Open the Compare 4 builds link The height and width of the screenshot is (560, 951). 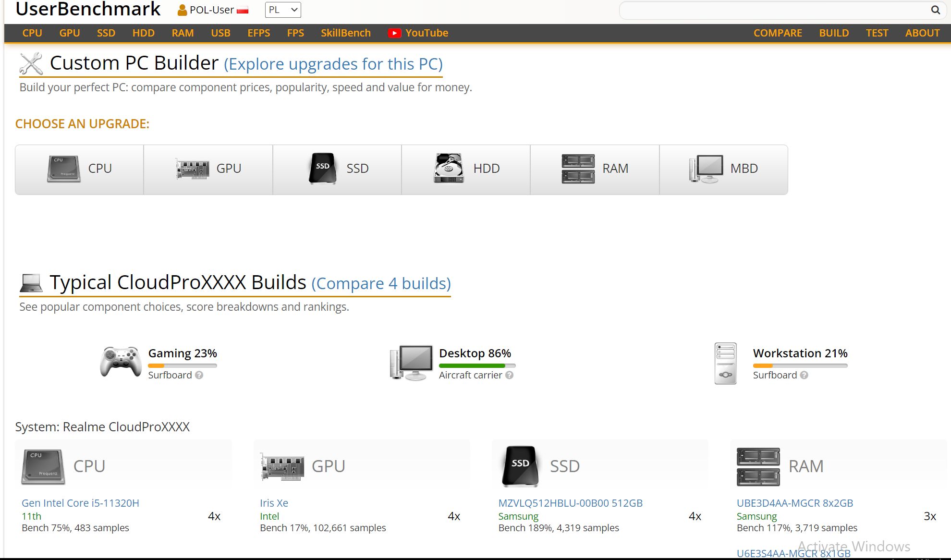[x=381, y=284]
